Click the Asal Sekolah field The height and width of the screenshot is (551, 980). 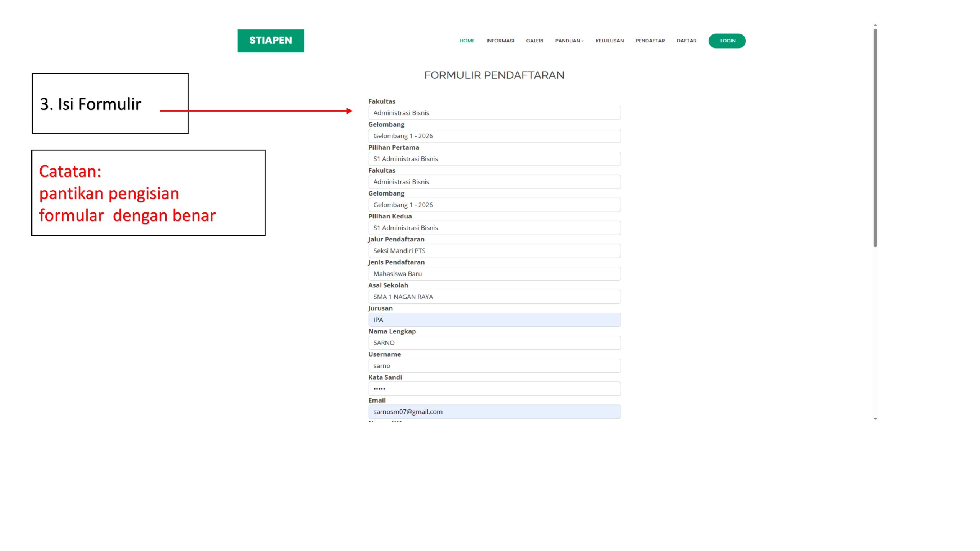(x=494, y=297)
